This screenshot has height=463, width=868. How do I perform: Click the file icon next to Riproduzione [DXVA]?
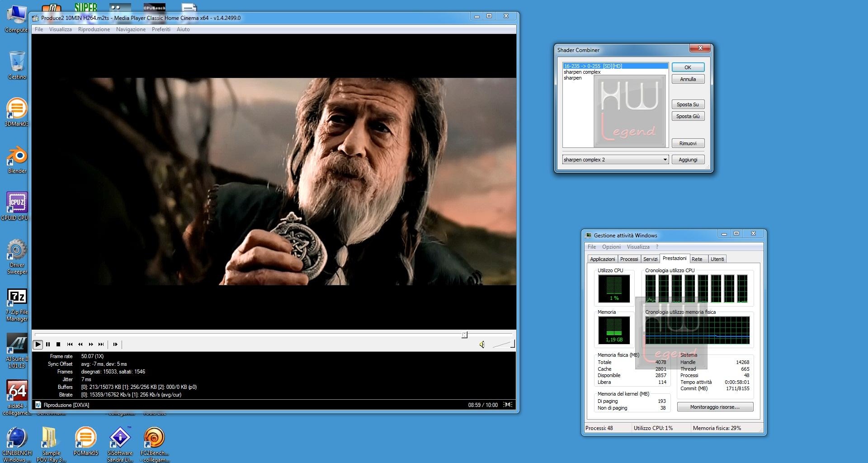pos(38,405)
